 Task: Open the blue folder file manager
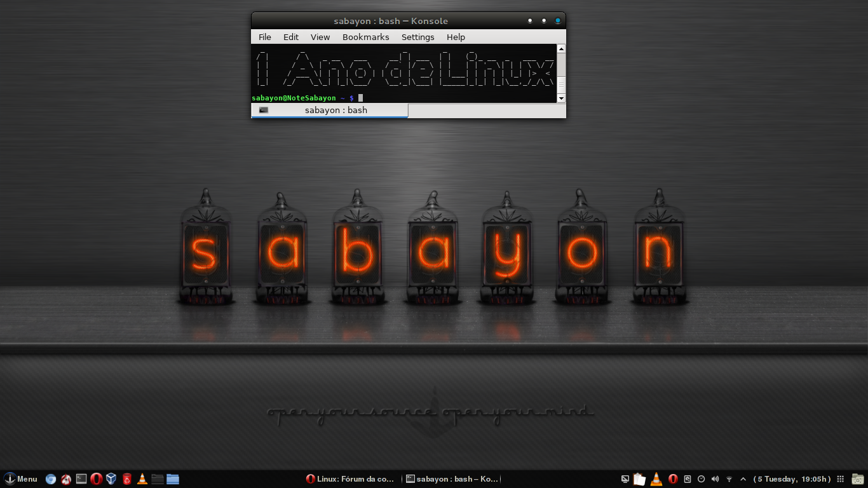pyautogui.click(x=173, y=479)
